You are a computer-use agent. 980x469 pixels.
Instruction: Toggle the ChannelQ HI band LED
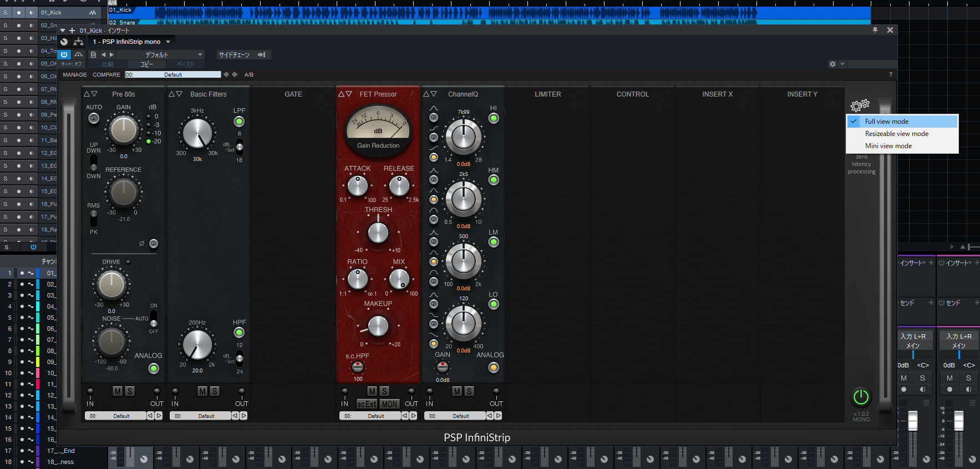pos(494,118)
